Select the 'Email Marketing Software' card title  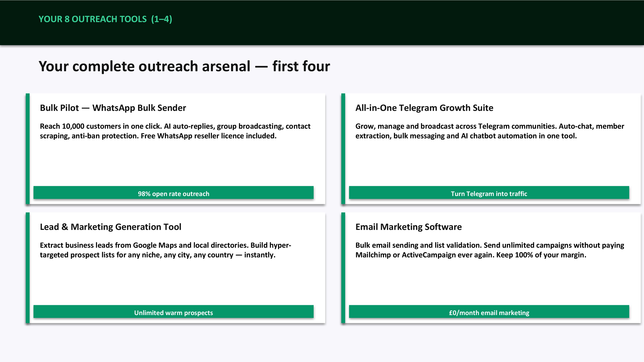pyautogui.click(x=409, y=227)
